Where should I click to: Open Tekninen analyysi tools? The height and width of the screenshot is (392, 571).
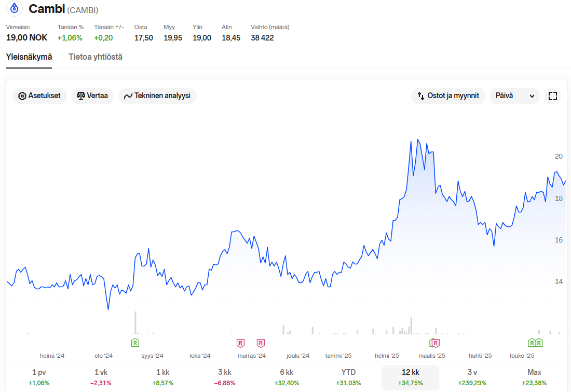click(x=157, y=96)
